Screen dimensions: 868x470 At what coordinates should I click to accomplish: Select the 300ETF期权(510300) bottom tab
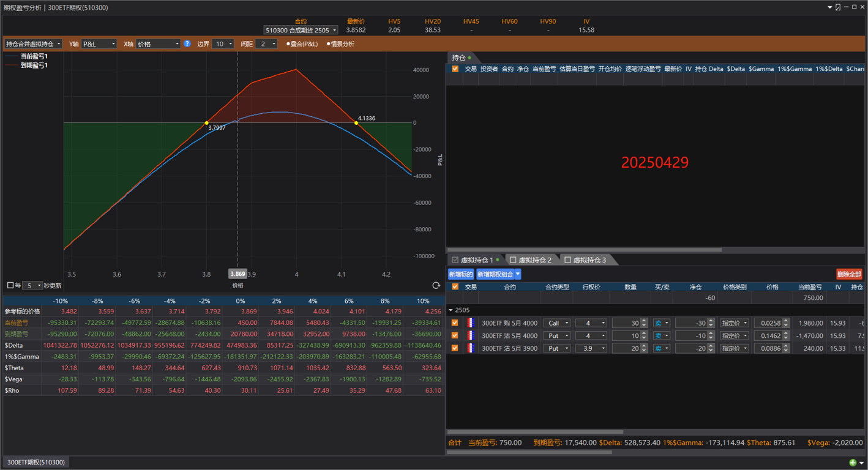click(36, 462)
